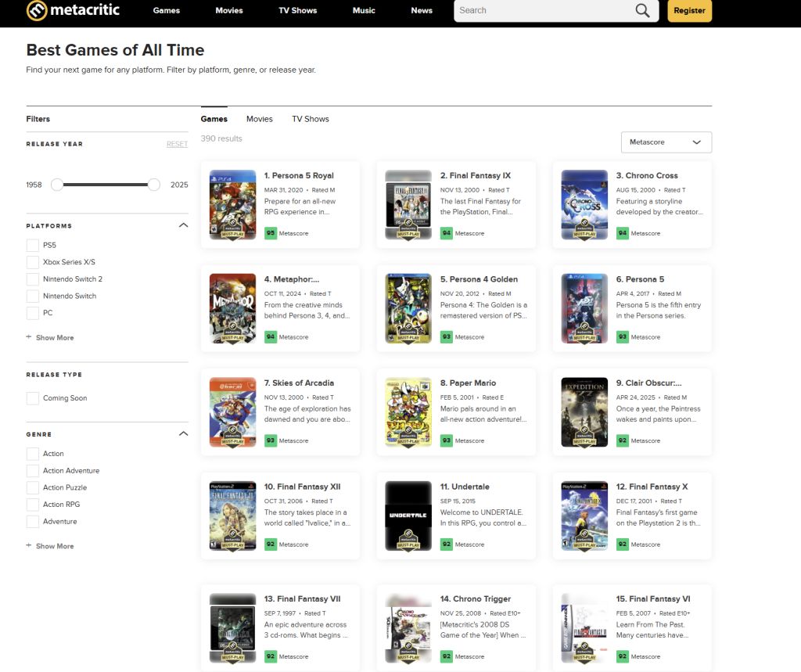Open Final Fantasy IX cover art
The width and height of the screenshot is (801, 672).
pos(408,204)
